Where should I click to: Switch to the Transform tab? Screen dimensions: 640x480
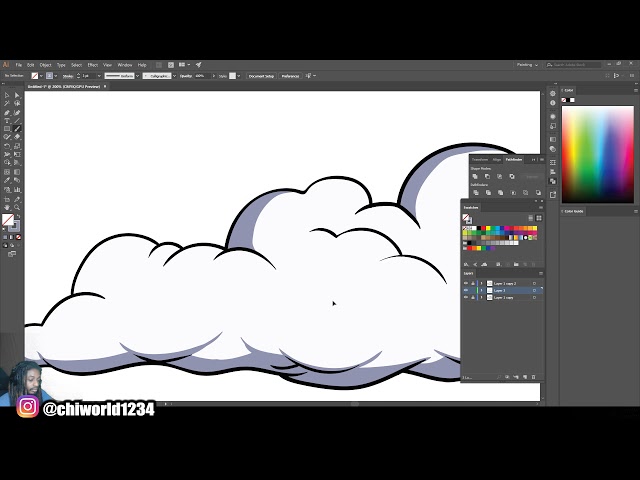tap(480, 160)
